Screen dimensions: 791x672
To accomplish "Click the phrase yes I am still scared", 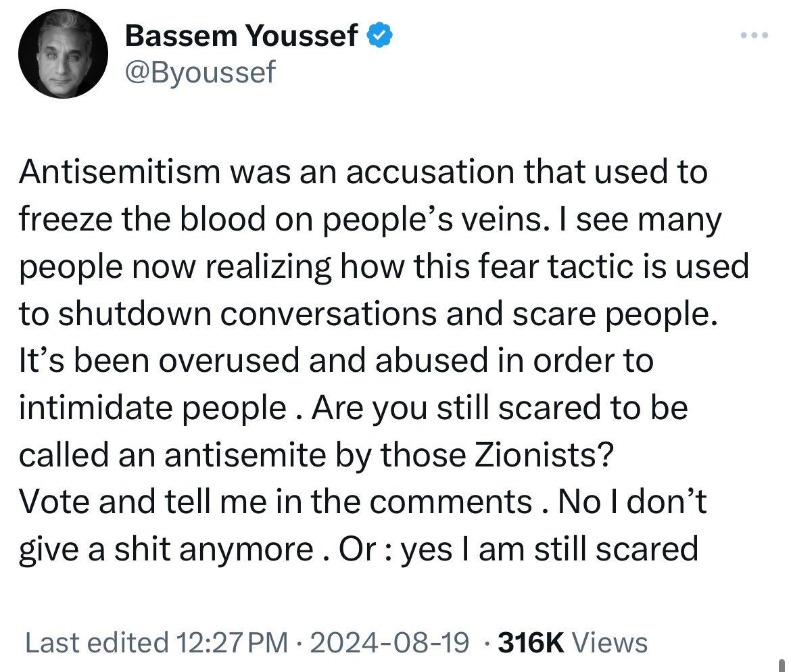I will [x=550, y=550].
